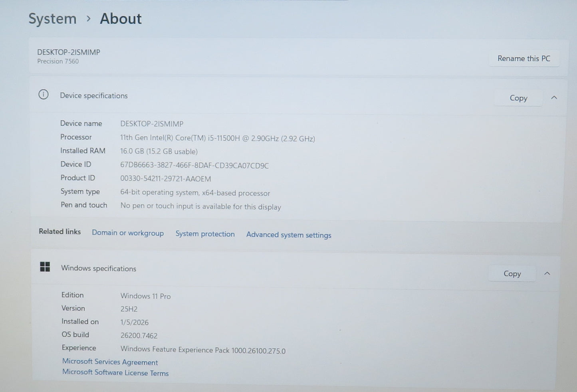Click the Windows specifications header text
This screenshot has width=577, height=392.
point(99,269)
